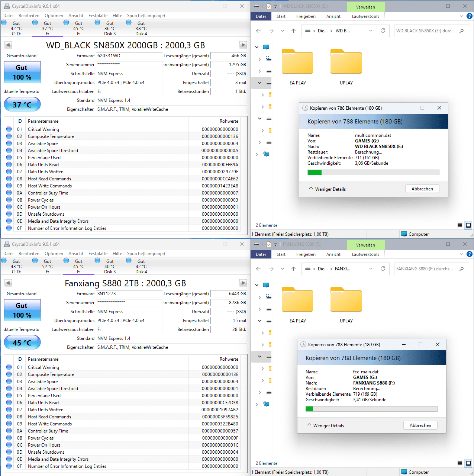Open EA PLAY folder in WD BLACK explorer
Screen dimensions: 474x476
point(297,67)
